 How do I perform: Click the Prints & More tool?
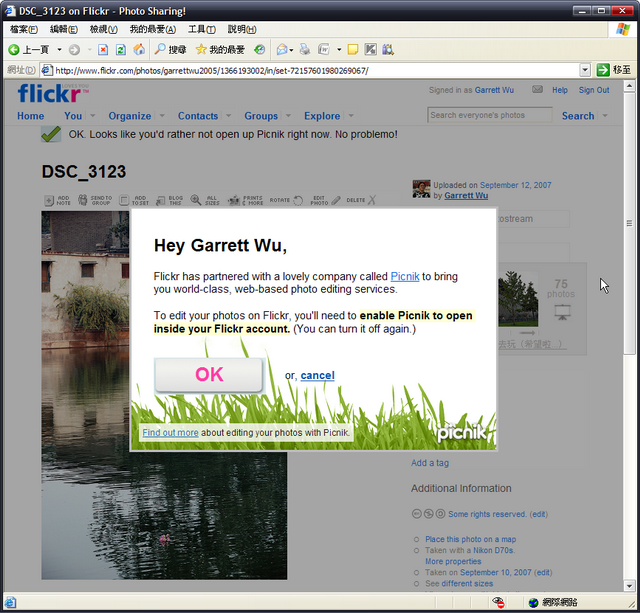pos(245,200)
